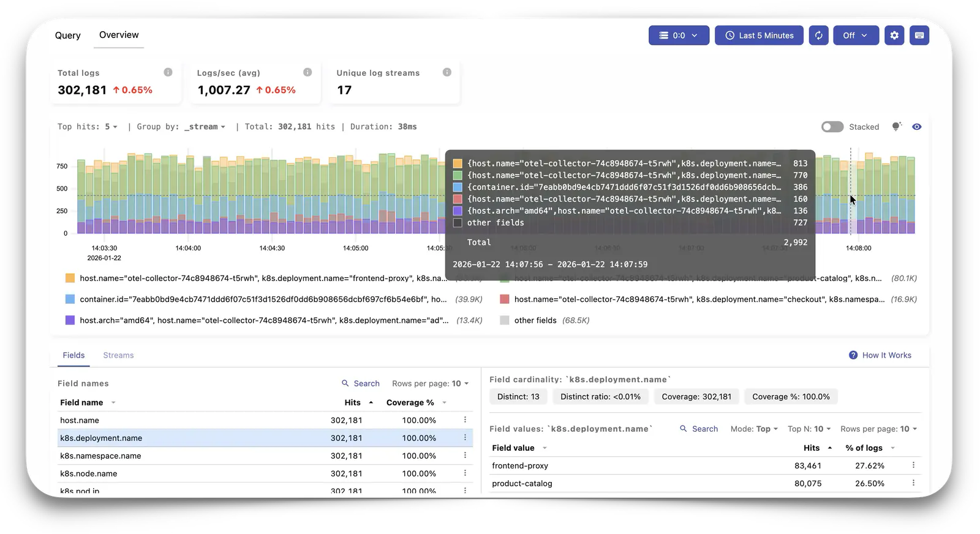
Task: Click the question mark icon near How It Works
Action: (x=853, y=355)
